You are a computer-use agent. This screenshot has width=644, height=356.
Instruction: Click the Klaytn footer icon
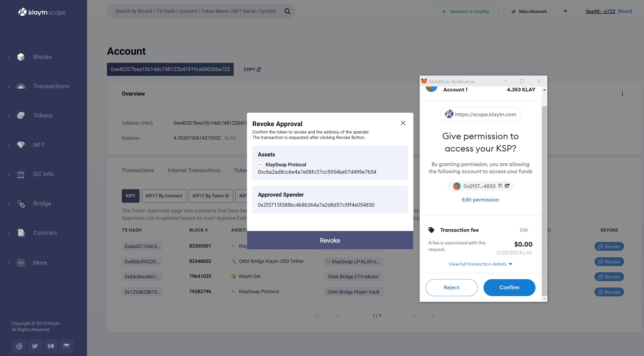[x=19, y=346]
